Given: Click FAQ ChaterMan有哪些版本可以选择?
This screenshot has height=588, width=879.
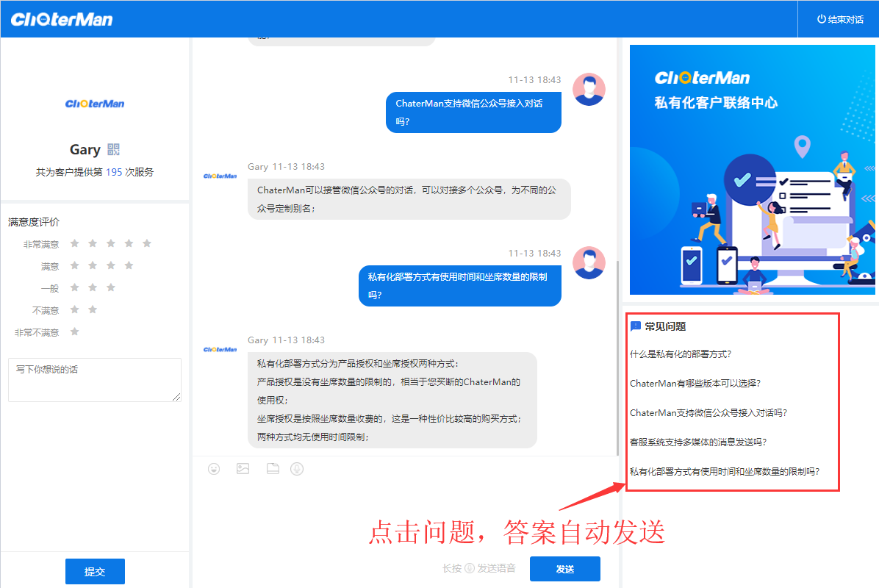Looking at the screenshot, I should (x=695, y=384).
